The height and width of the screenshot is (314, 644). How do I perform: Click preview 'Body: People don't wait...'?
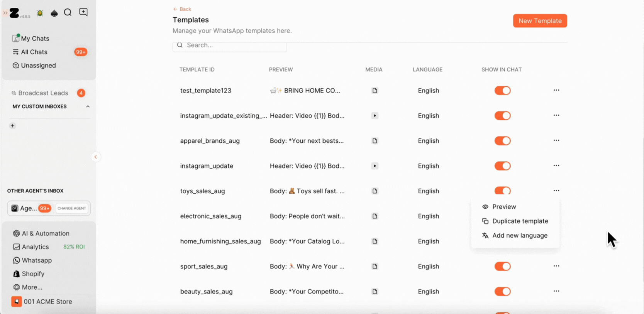tap(307, 216)
